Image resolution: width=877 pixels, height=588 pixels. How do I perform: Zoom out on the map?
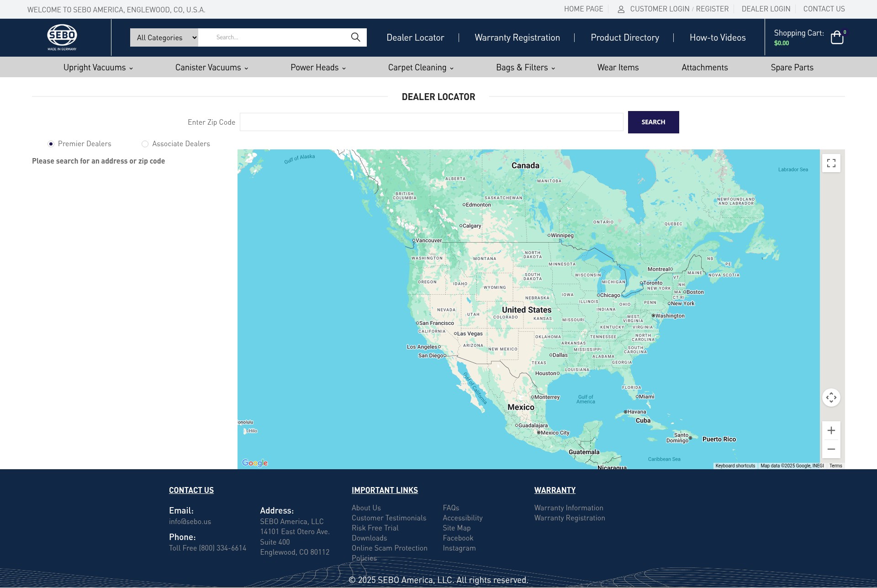coord(831,449)
